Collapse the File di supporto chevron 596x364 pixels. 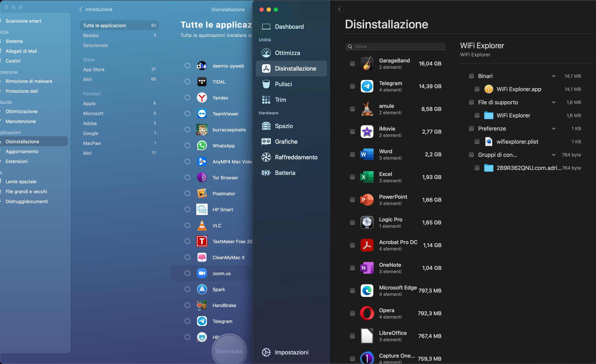pos(554,103)
